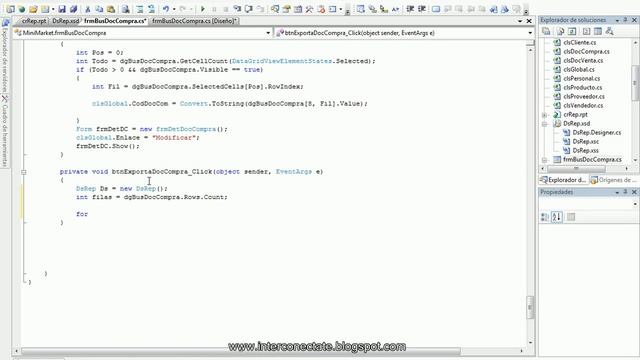The width and height of the screenshot is (640, 360).
Task: Select DsRep.xss in Solution Explorer
Action: tap(585, 151)
